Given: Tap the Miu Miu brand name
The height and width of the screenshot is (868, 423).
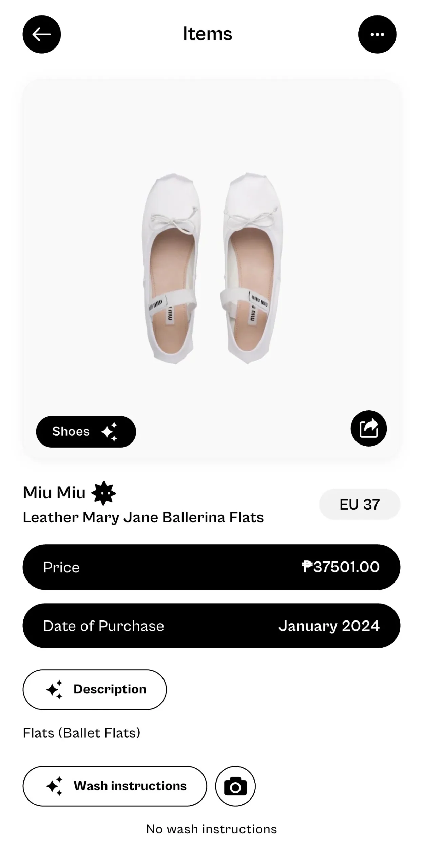Looking at the screenshot, I should click(54, 493).
